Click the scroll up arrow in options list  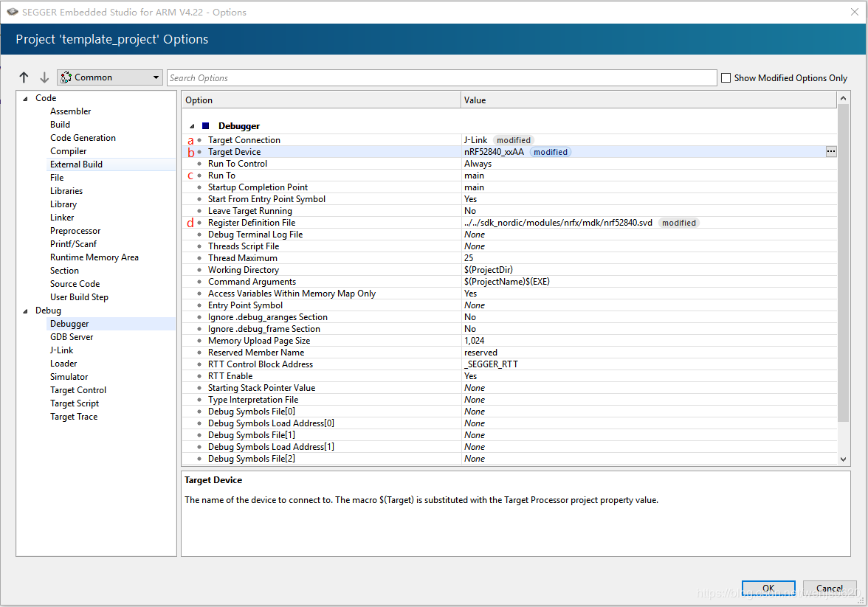844,99
